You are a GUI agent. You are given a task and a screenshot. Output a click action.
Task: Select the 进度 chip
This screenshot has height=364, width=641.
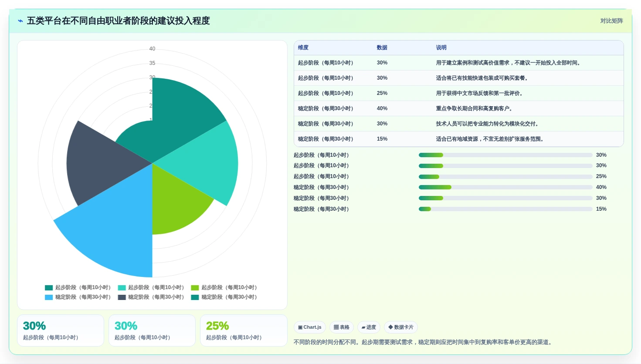(x=369, y=327)
